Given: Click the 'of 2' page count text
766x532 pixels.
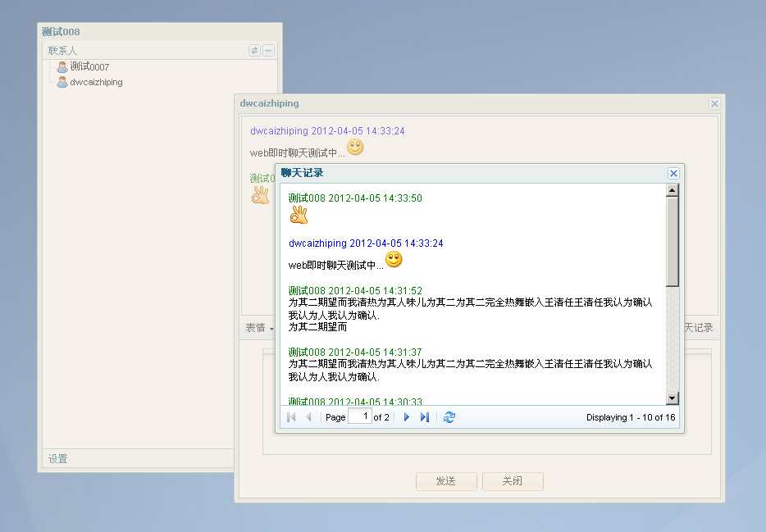Looking at the screenshot, I should [381, 417].
